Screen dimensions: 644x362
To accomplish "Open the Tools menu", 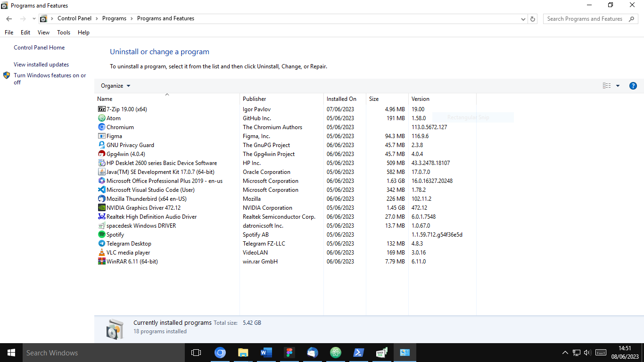I will [64, 33].
